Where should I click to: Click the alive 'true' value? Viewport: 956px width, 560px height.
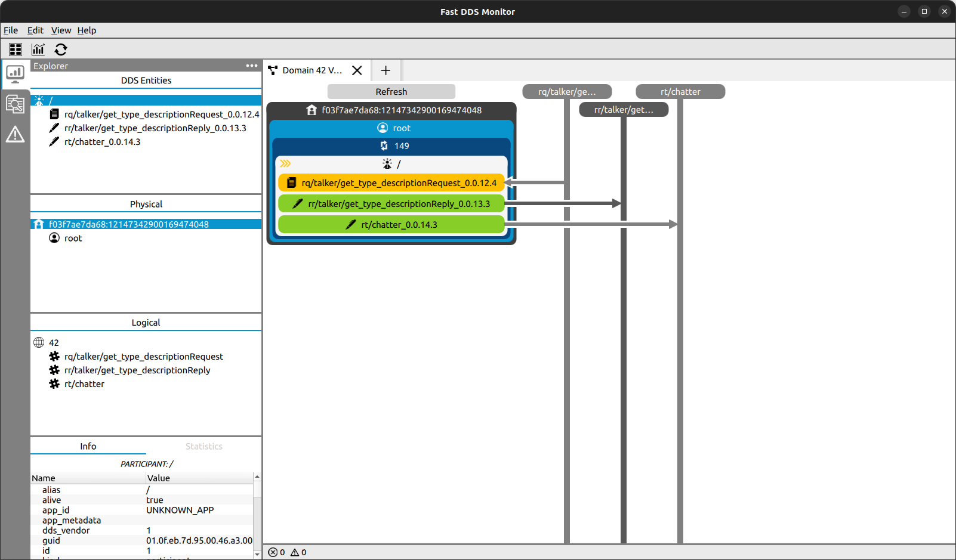[155, 500]
